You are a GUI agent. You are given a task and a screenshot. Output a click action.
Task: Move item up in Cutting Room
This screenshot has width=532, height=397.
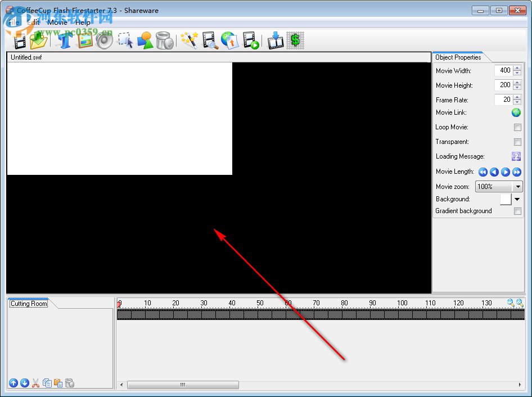coord(13,383)
